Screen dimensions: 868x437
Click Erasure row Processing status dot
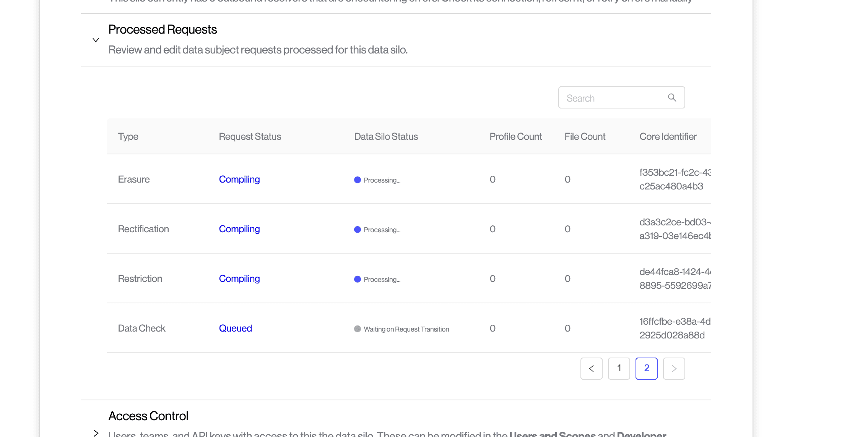tap(358, 180)
